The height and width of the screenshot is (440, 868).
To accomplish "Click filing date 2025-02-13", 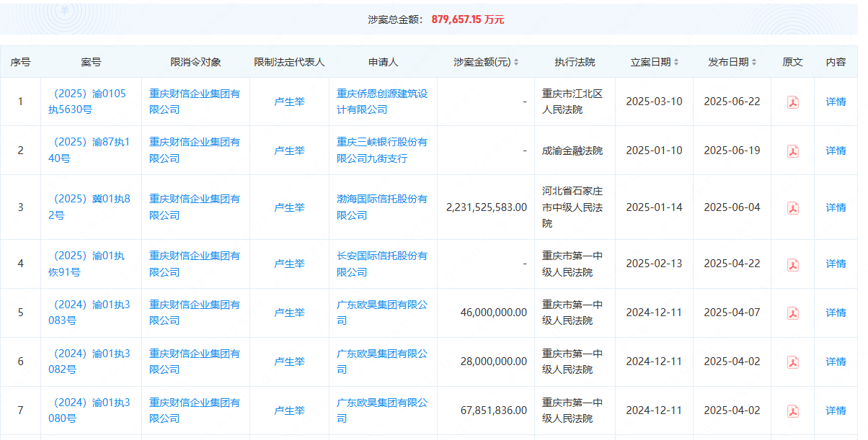I will pyautogui.click(x=654, y=264).
